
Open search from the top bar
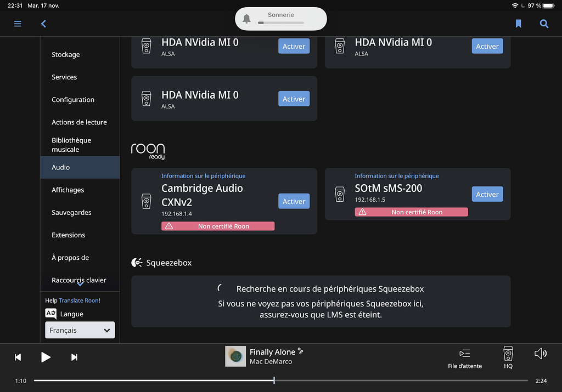click(x=544, y=24)
